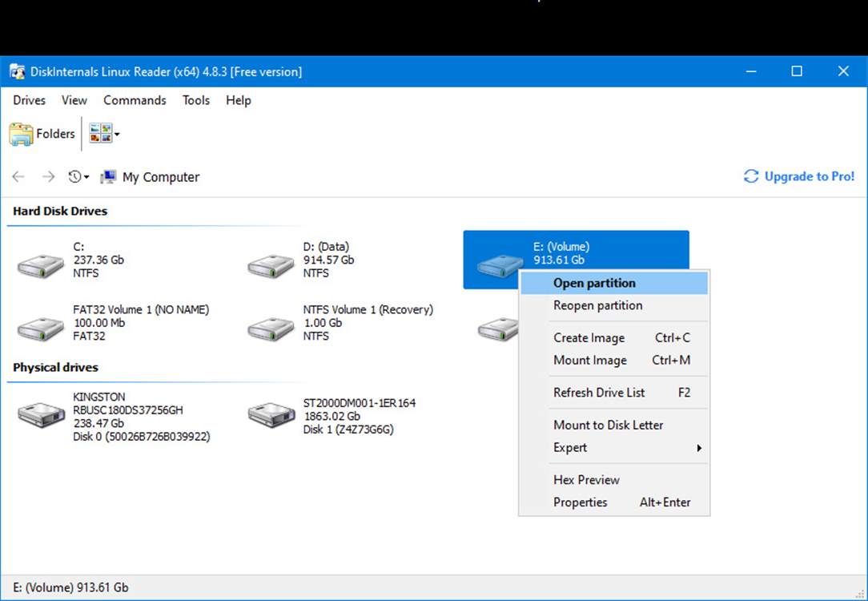This screenshot has height=601, width=868.
Task: Select the ST2000DM001 physical disk icon
Action: click(271, 414)
